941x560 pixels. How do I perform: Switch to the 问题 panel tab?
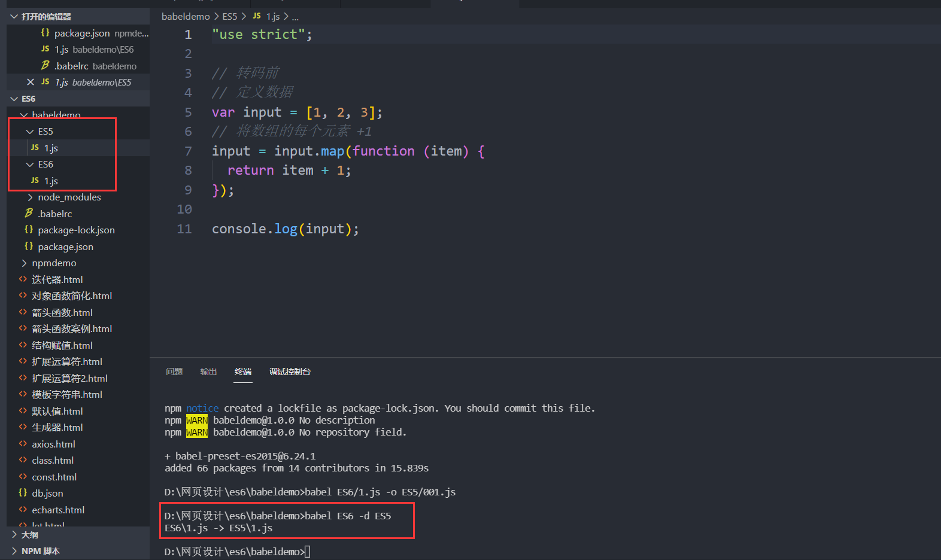click(174, 372)
